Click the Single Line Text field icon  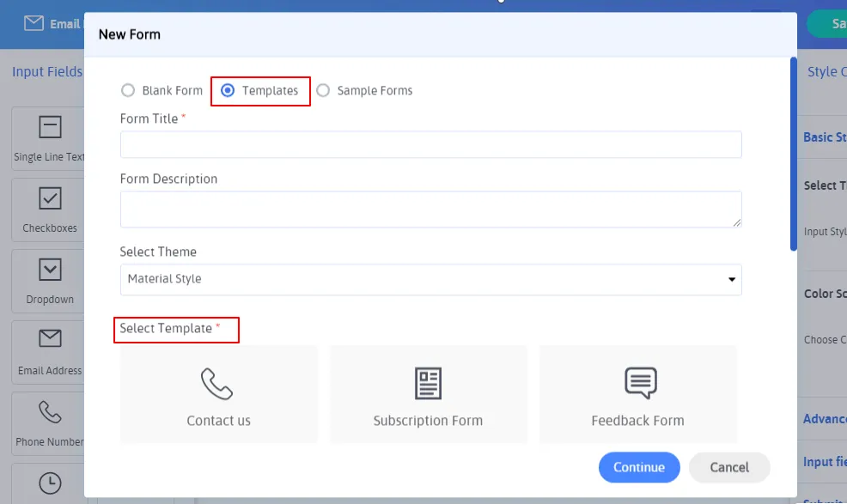click(50, 128)
